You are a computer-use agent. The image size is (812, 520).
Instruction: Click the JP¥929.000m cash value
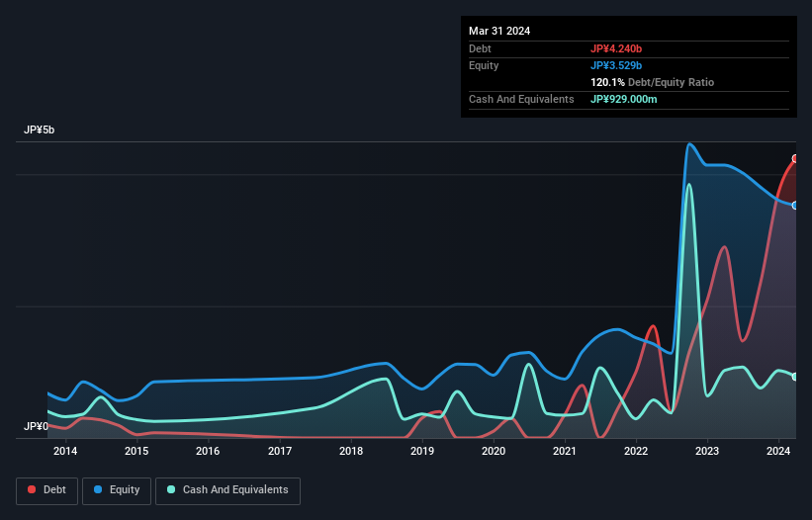(623, 99)
